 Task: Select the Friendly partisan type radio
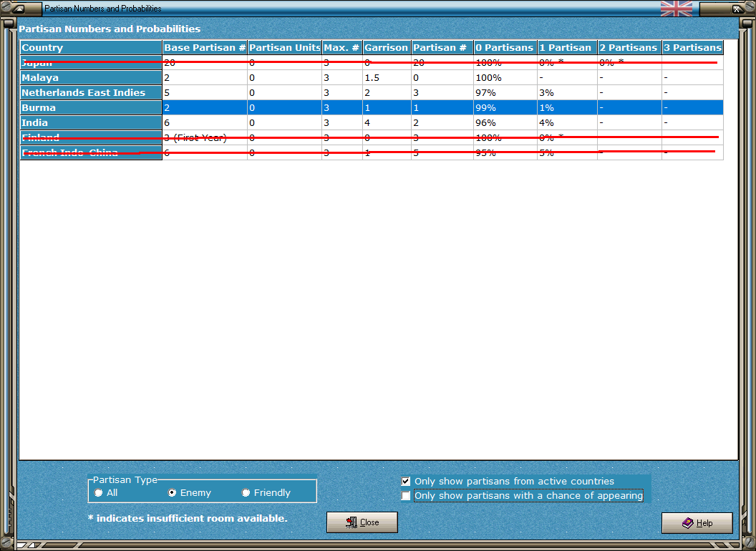point(246,492)
